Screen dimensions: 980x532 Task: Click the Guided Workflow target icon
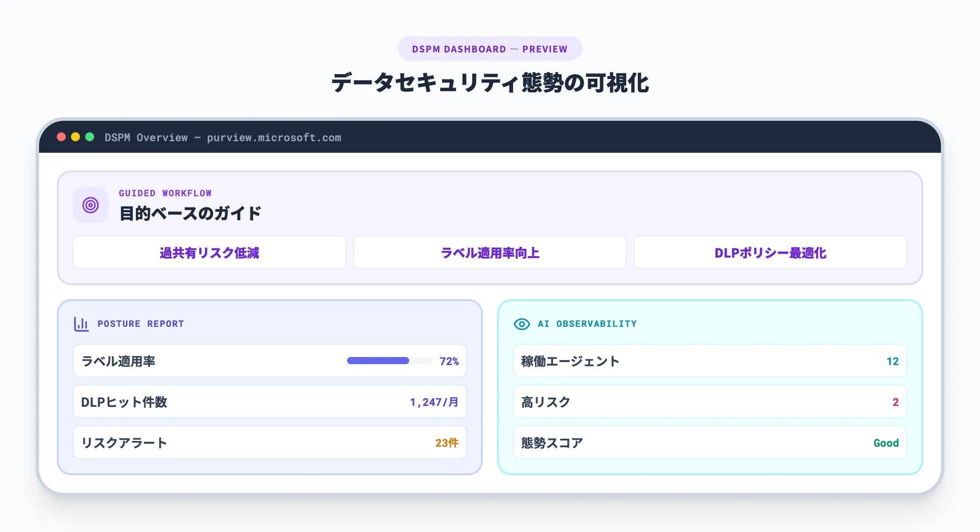(x=91, y=205)
